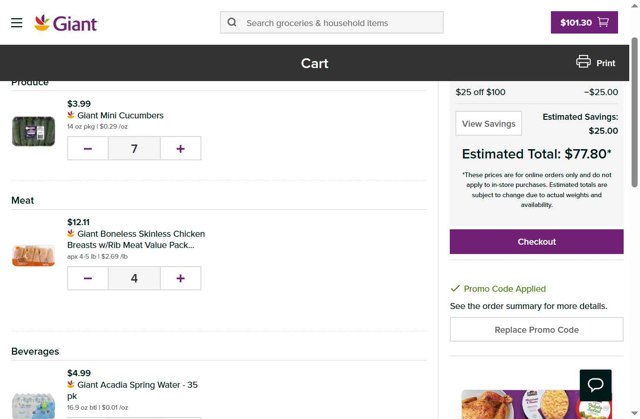
Task: Click the 'Estimated Savings: $25.00' text
Action: coord(580,124)
